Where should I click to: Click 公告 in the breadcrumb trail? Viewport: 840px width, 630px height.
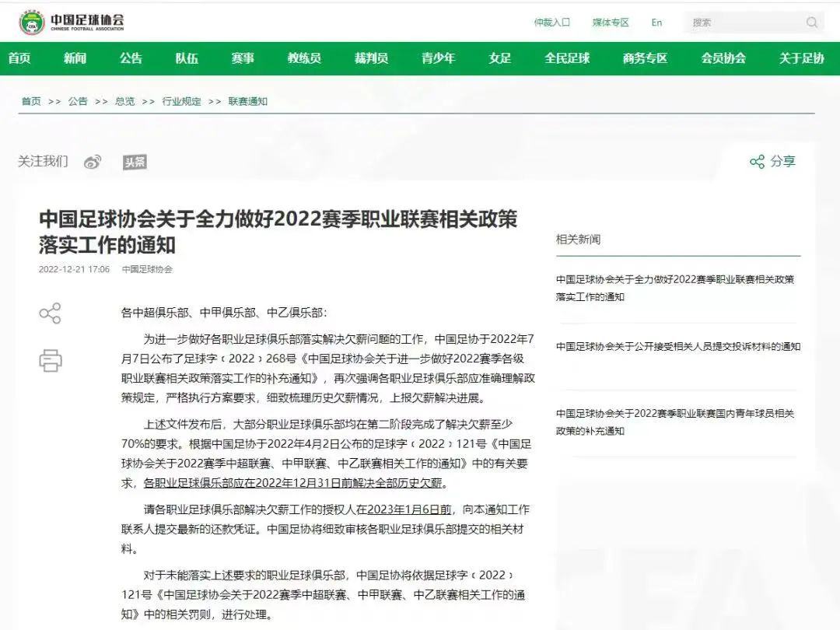click(78, 101)
